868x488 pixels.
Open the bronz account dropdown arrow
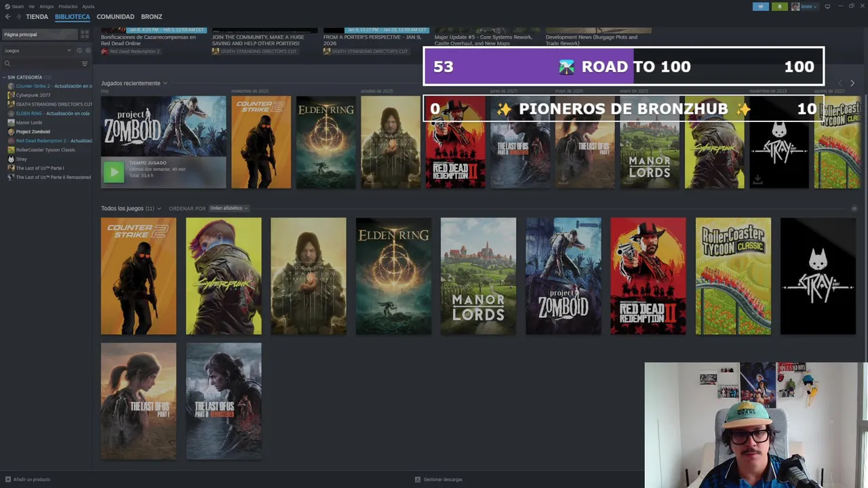(814, 7)
